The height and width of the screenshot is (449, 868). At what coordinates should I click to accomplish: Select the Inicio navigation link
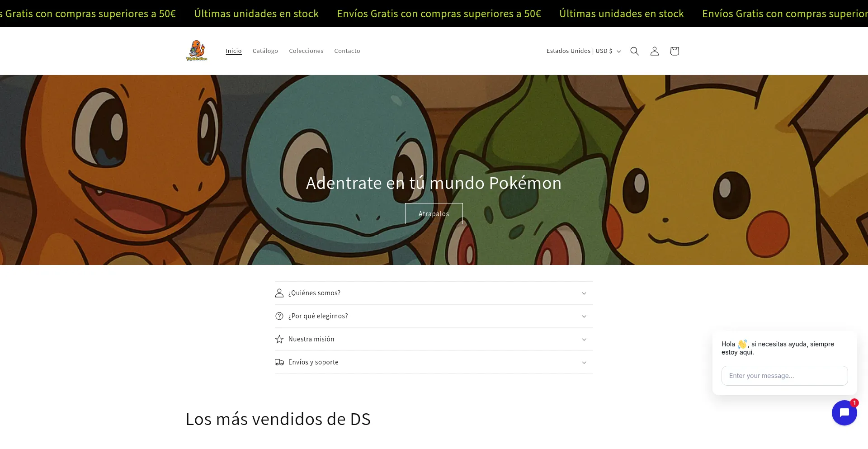click(x=234, y=51)
